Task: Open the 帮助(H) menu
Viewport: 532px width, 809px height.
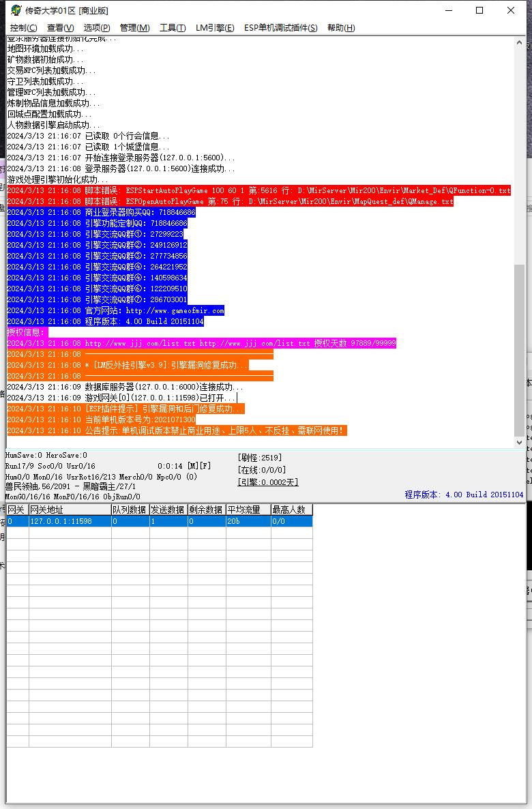Action: coord(341,28)
